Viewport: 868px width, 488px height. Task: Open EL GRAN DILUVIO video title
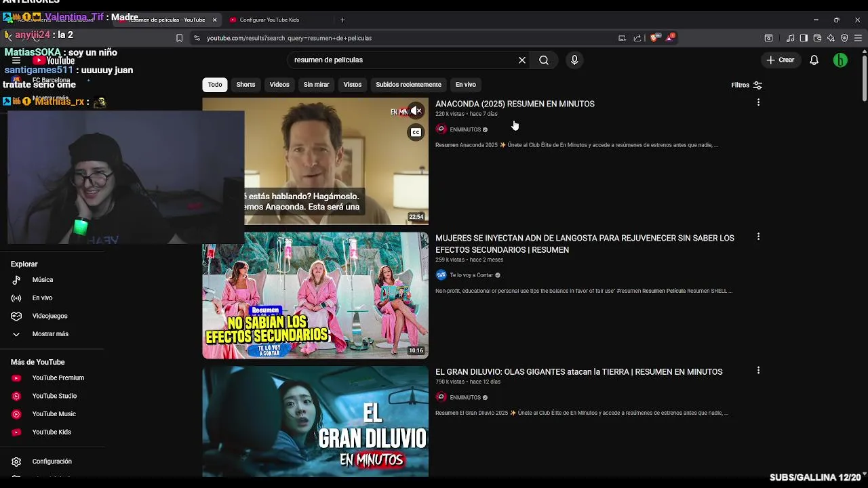point(578,372)
